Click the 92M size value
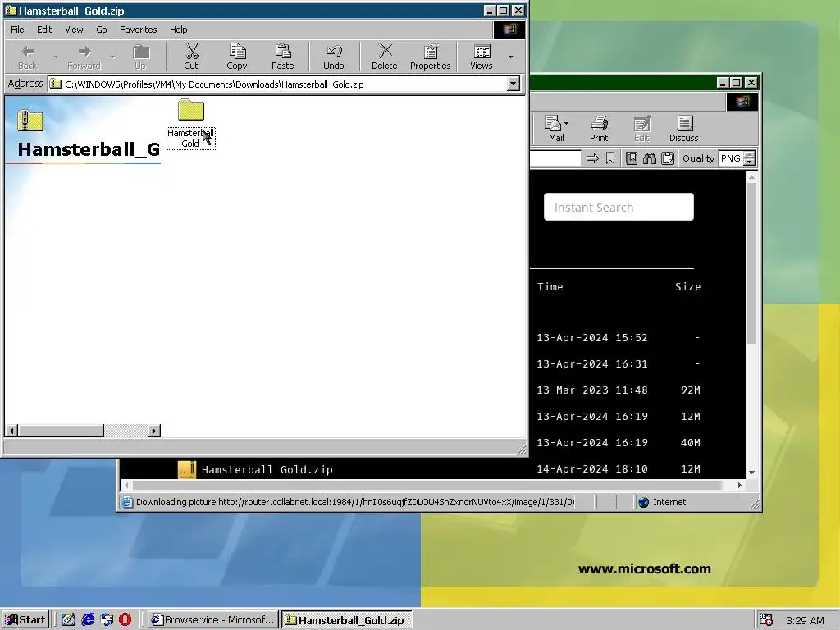 point(691,390)
